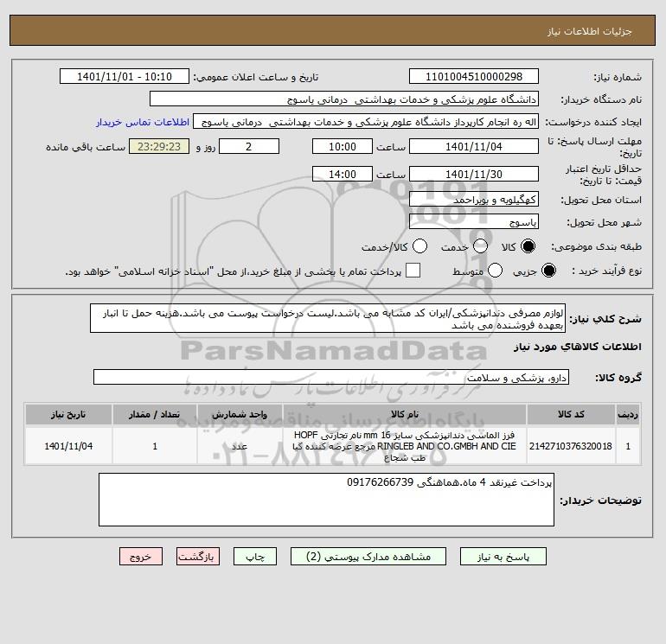This screenshot has width=666, height=644.
Task: Click the response time 10:00 field
Action: coord(343,146)
